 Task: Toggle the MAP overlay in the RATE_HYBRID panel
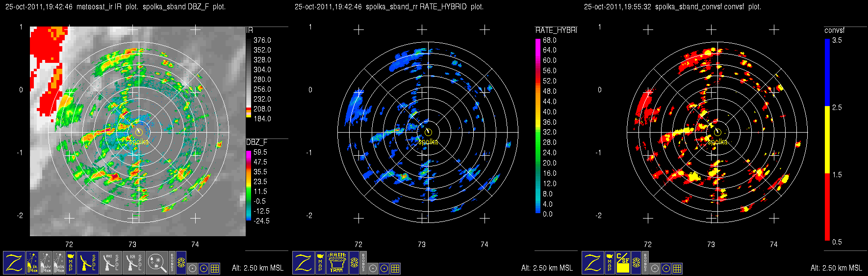coord(320,263)
